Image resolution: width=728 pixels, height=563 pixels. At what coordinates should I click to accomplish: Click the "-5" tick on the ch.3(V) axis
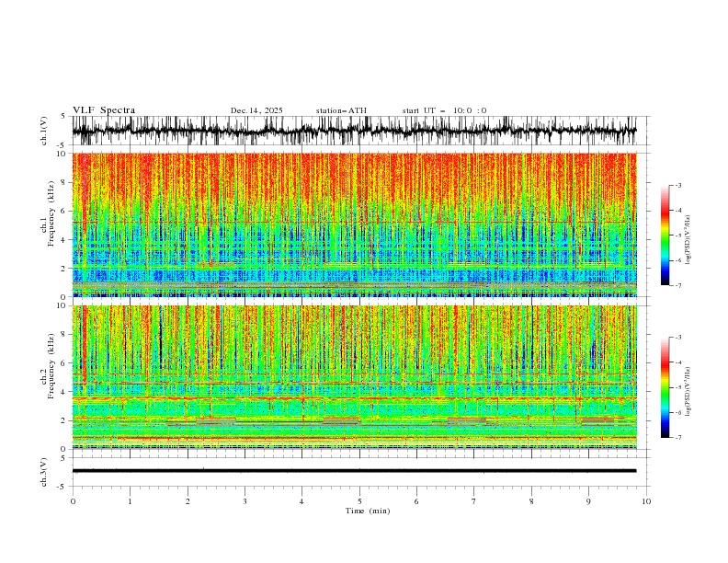pyautogui.click(x=63, y=487)
